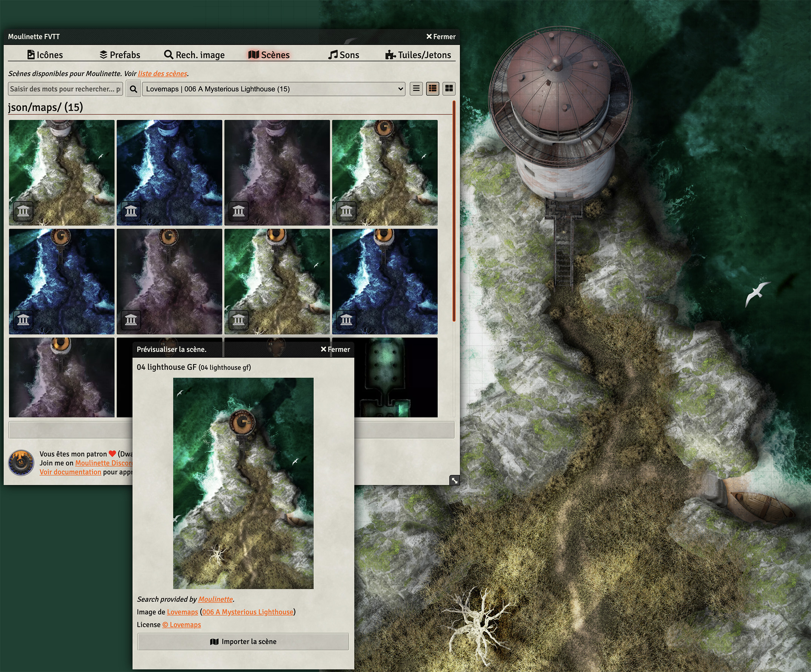Select the third thumbnail in the top row
The height and width of the screenshot is (672, 811).
[277, 172]
